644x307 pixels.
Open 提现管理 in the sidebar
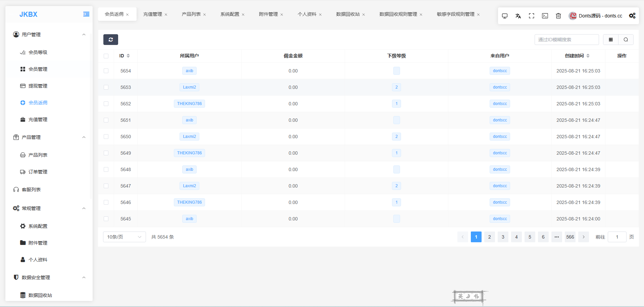point(38,86)
